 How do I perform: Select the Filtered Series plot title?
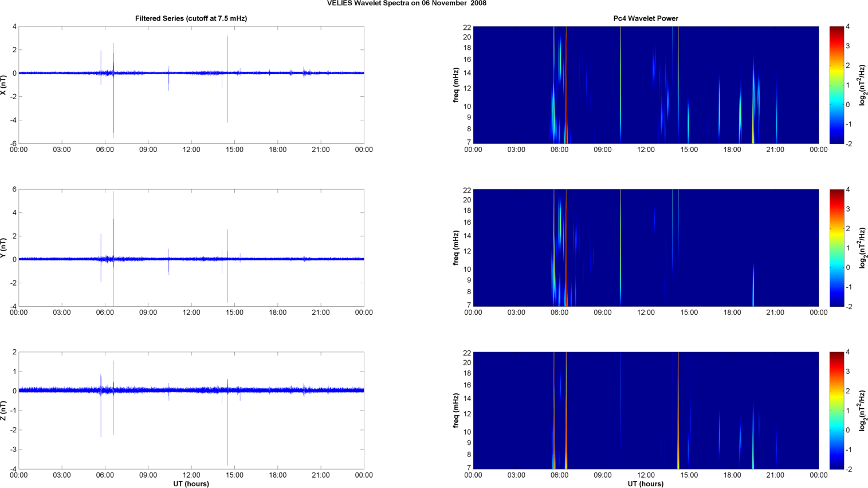(191, 18)
